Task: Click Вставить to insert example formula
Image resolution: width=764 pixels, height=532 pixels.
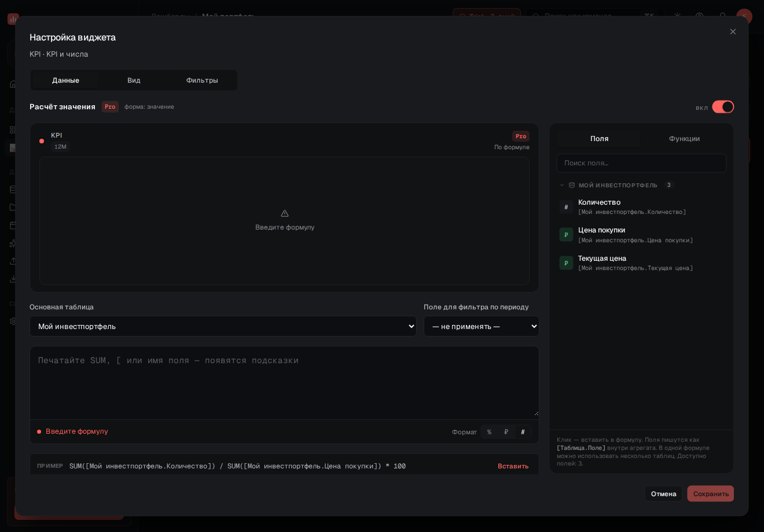Action: 513,466
